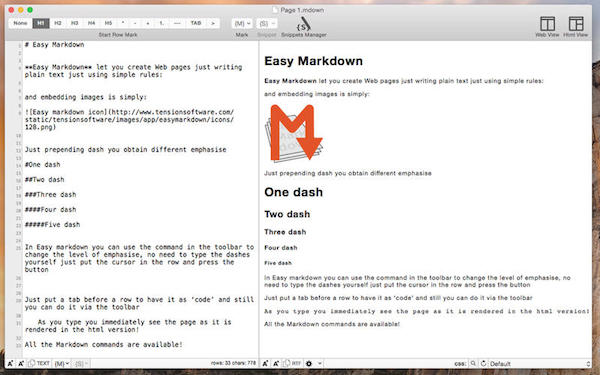Click the 'Five dash' heading in preview
Screen dimensions: 600x375
(x=278, y=263)
